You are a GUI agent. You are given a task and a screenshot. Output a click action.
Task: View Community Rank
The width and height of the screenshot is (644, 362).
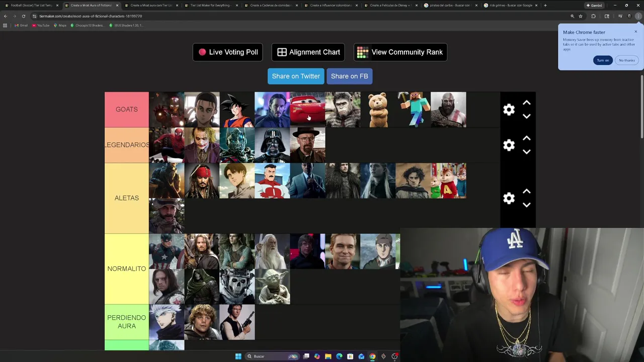400,52
